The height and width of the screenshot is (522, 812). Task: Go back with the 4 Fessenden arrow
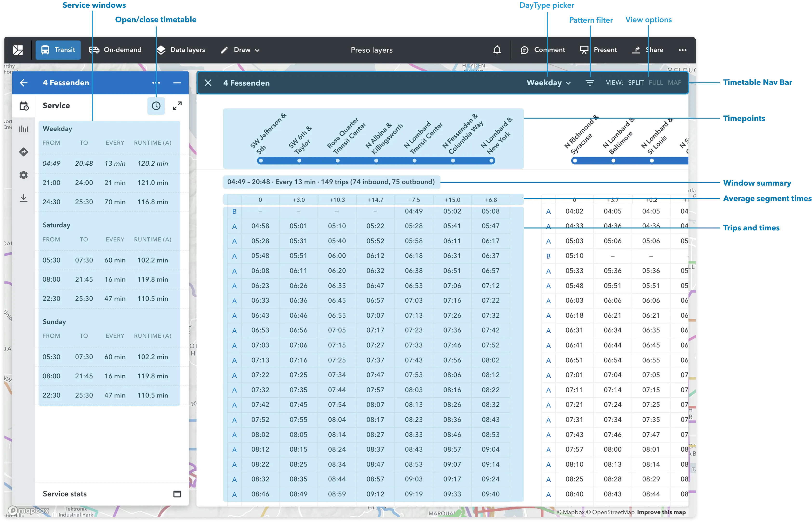[x=23, y=83]
